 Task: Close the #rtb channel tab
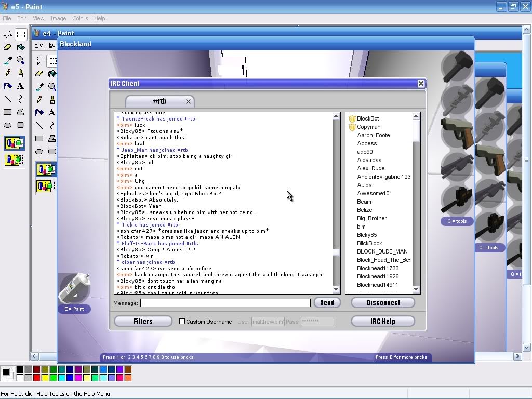[x=188, y=101]
